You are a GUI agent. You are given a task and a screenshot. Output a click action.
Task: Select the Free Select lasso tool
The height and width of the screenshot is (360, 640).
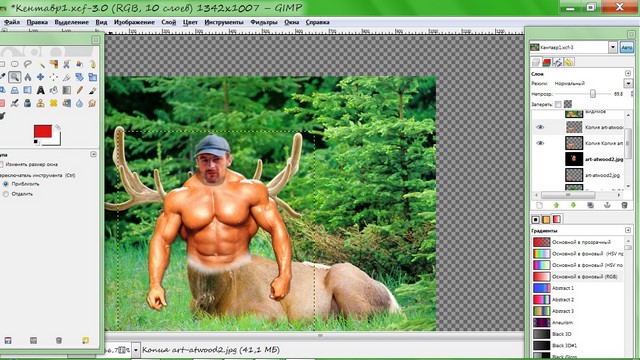click(x=28, y=64)
